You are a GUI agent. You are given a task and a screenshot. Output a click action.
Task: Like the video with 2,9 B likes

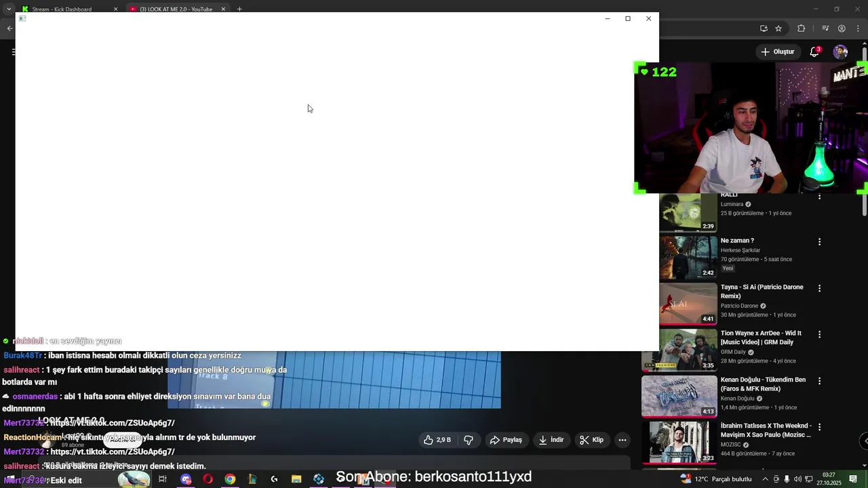437,440
